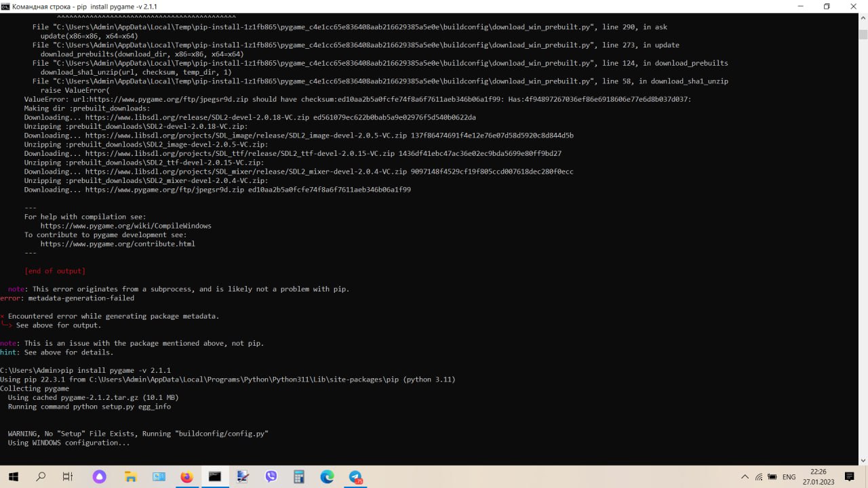Click the Downloading jpegsr9d.zip line

pos(218,190)
